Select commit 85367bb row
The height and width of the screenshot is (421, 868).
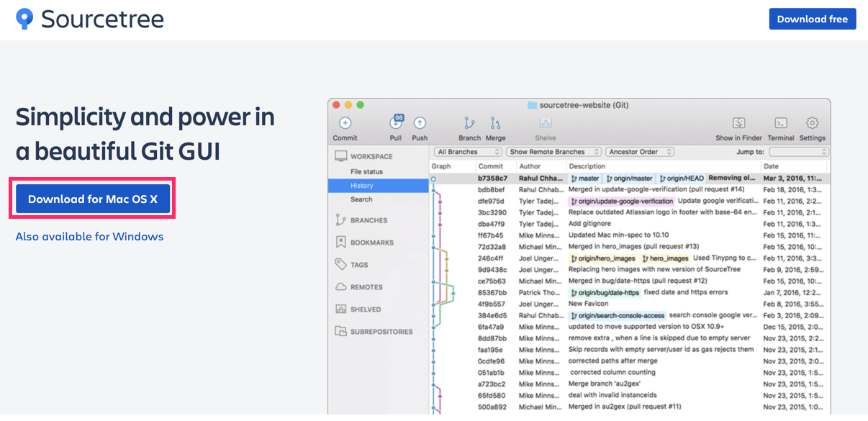(x=630, y=292)
